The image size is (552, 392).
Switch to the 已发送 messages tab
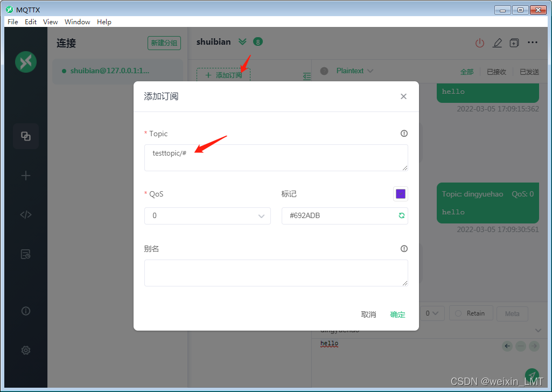click(x=529, y=72)
